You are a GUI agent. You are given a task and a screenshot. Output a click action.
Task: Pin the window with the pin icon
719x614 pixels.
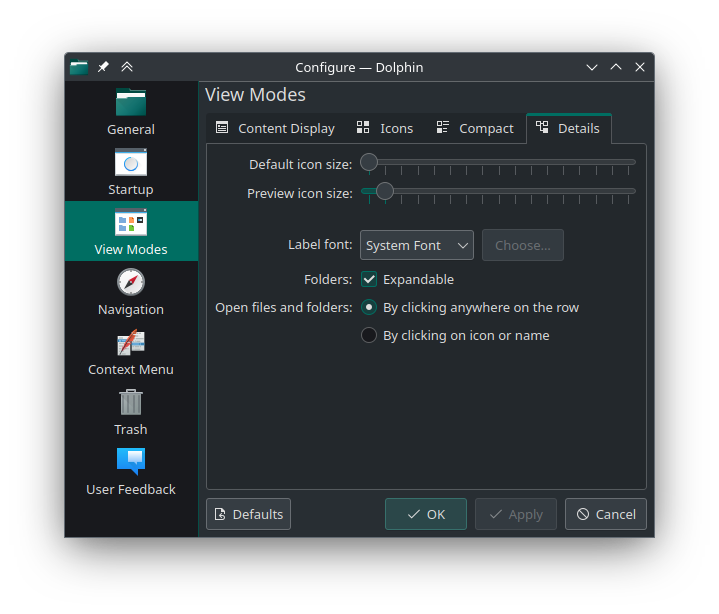pyautogui.click(x=103, y=67)
